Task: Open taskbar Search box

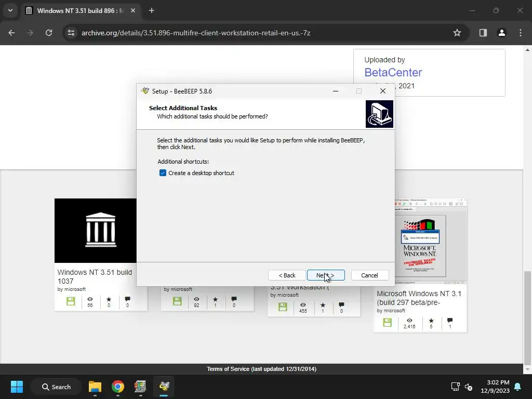Action: (x=56, y=387)
